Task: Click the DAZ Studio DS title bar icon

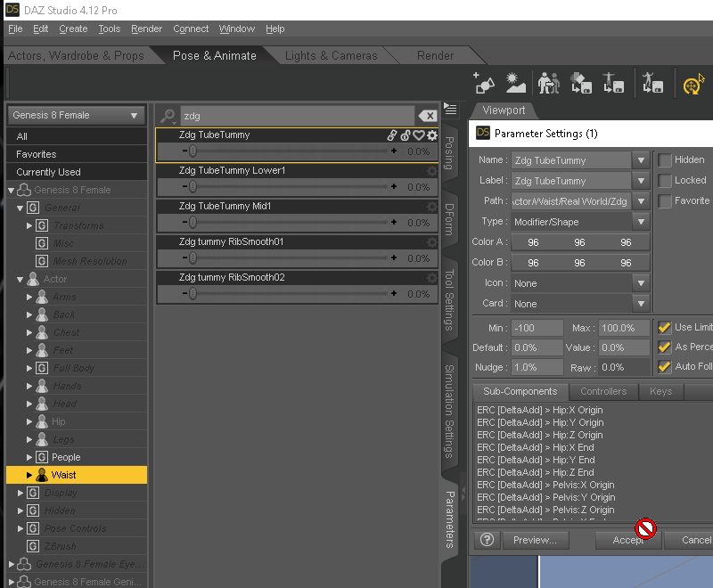Action: pyautogui.click(x=12, y=9)
